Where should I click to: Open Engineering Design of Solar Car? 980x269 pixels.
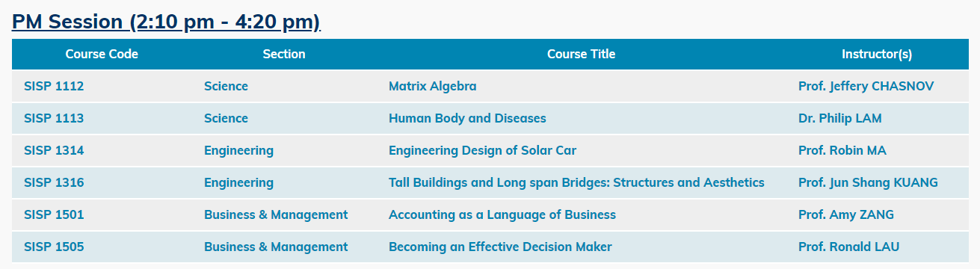pos(482,150)
